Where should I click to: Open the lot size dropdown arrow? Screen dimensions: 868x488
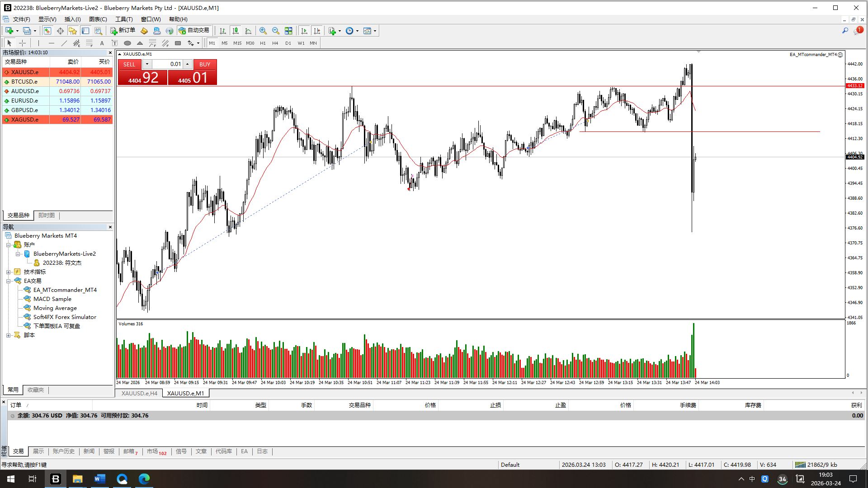[x=147, y=64]
